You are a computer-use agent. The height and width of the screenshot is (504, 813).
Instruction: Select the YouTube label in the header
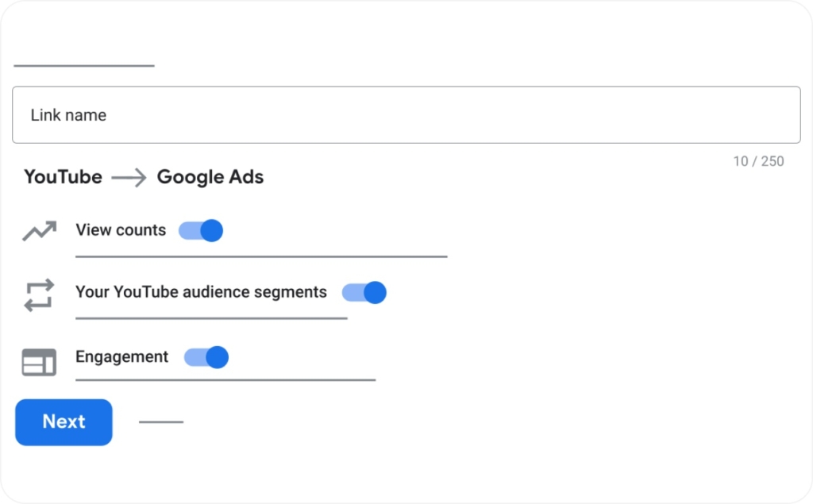(63, 177)
